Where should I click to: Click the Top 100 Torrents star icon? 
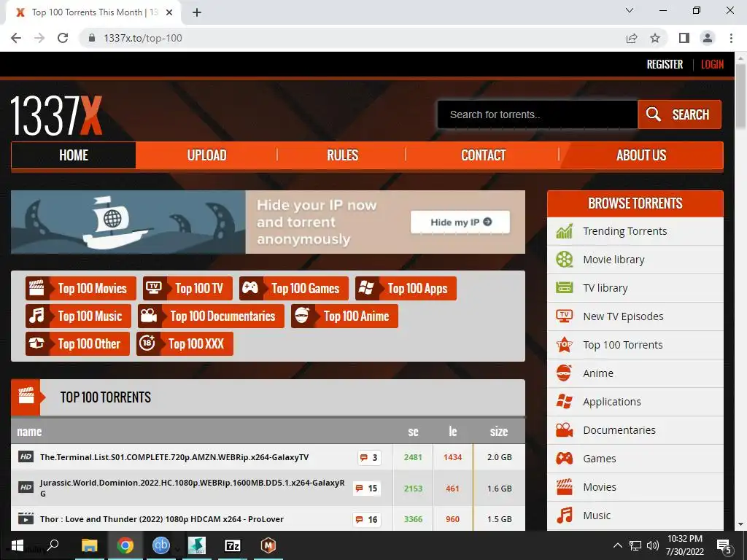pyautogui.click(x=565, y=344)
